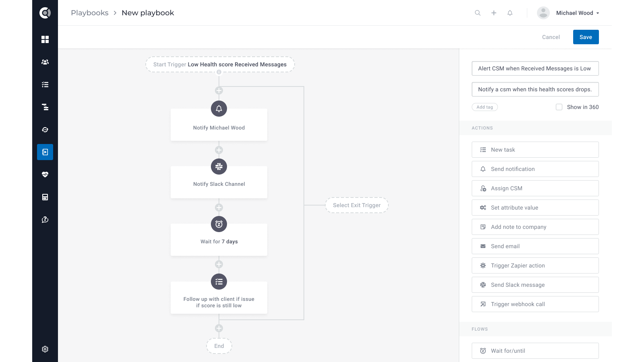
Task: Edit the playbook name field
Action: pos(535,68)
